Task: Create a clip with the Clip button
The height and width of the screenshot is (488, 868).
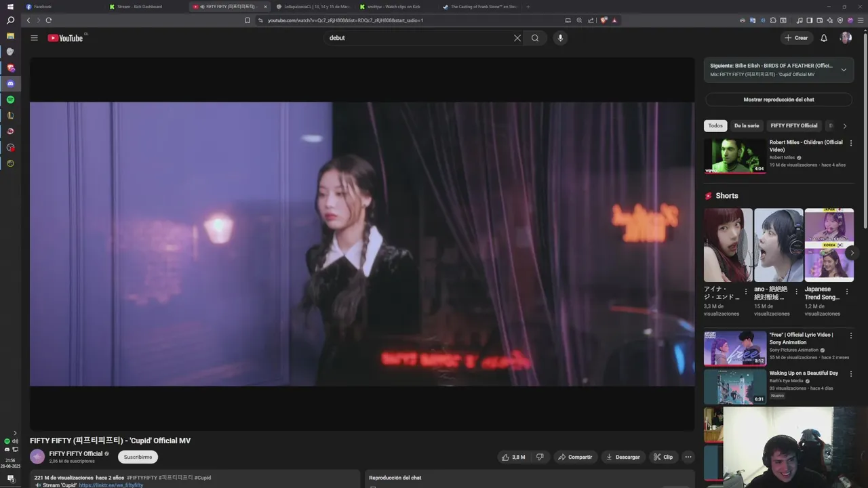Action: [663, 457]
